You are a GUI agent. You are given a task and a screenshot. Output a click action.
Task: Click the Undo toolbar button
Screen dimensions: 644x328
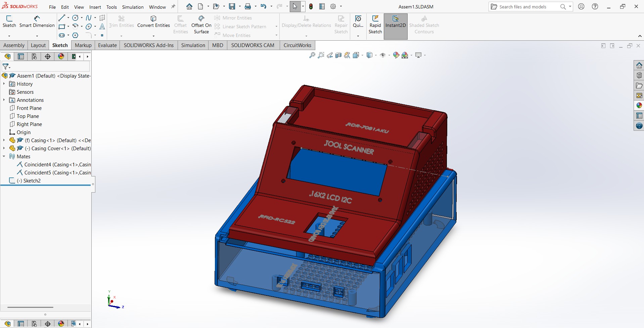tap(264, 6)
